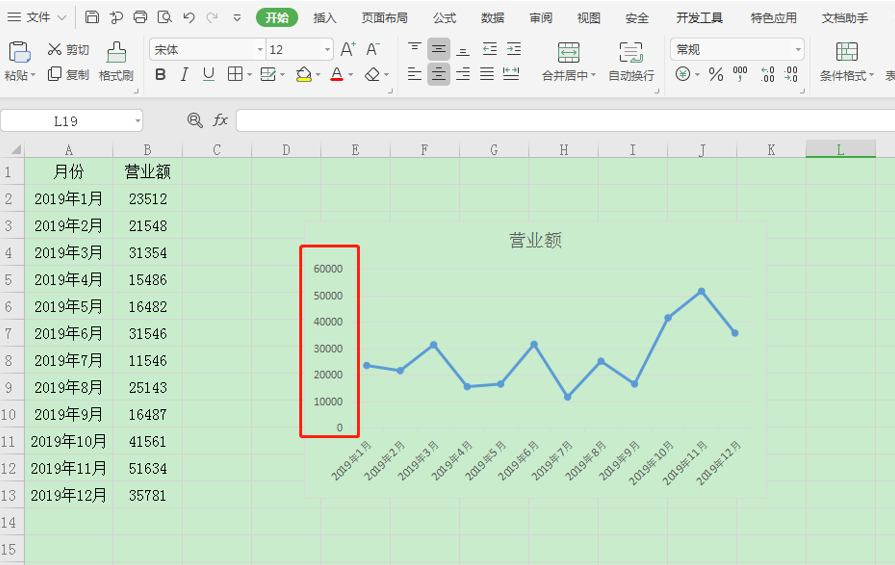Image resolution: width=895 pixels, height=565 pixels.
Task: Click the Save icon in quick toolbar
Action: coord(91,17)
